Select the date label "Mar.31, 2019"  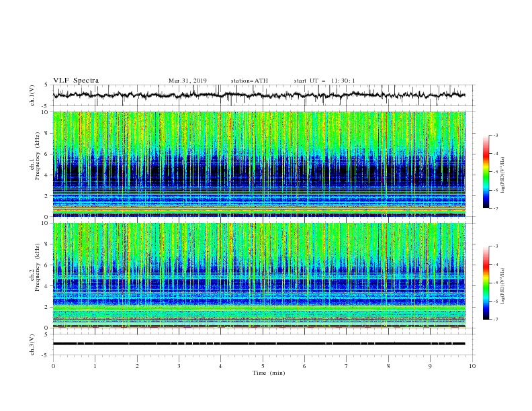tap(187, 81)
